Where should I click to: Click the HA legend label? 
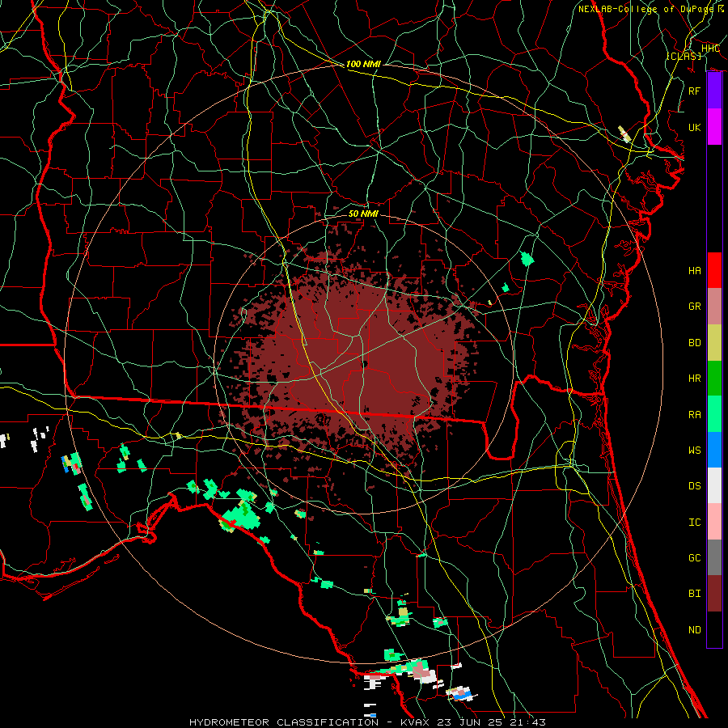point(695,270)
